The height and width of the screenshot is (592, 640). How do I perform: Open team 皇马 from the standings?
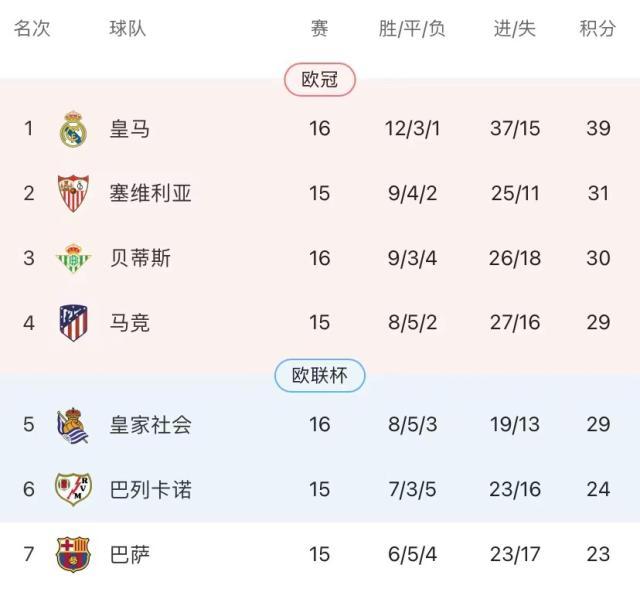click(130, 129)
